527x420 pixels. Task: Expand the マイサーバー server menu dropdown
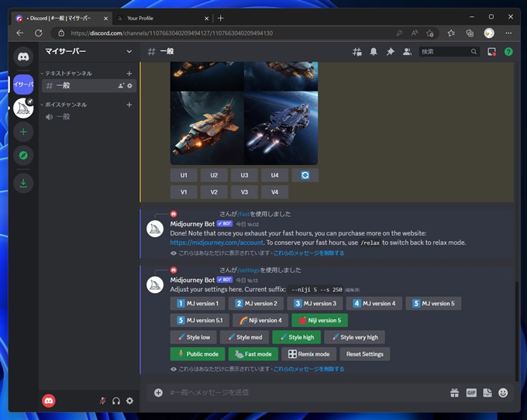point(129,51)
